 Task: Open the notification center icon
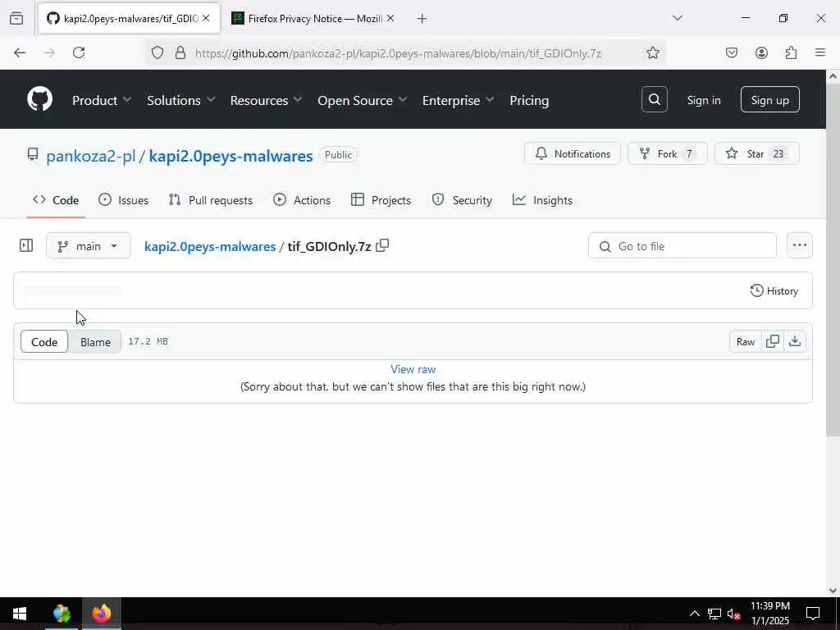pyautogui.click(x=813, y=614)
